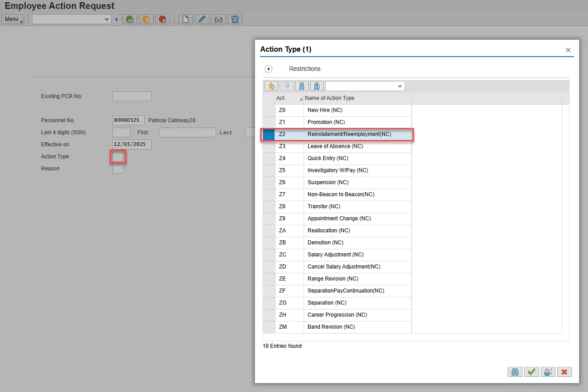588x392 pixels.
Task: Select the row marker for Z2 Reinstatement
Action: coord(269,134)
